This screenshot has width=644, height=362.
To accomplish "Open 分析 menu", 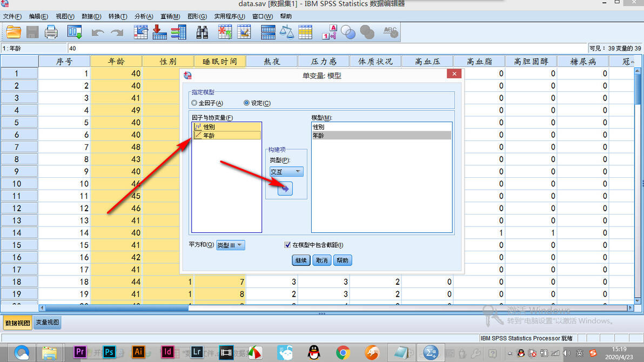I will pyautogui.click(x=143, y=16).
